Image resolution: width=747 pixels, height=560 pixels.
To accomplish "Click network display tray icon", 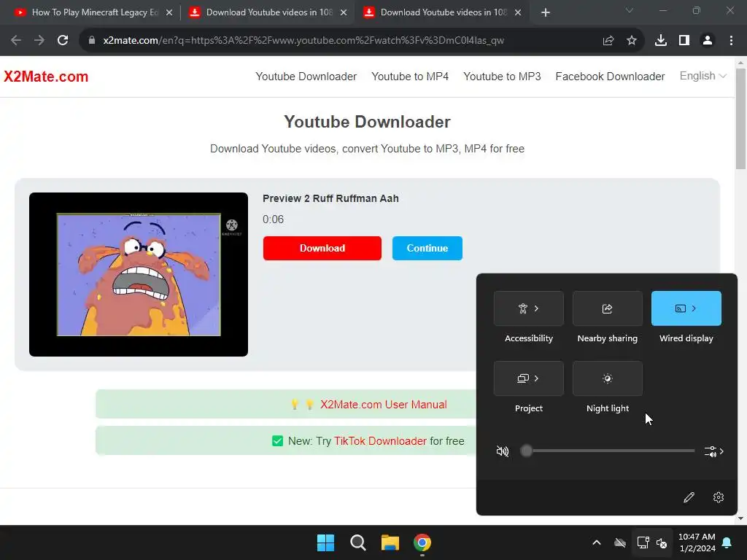I will click(x=643, y=542).
